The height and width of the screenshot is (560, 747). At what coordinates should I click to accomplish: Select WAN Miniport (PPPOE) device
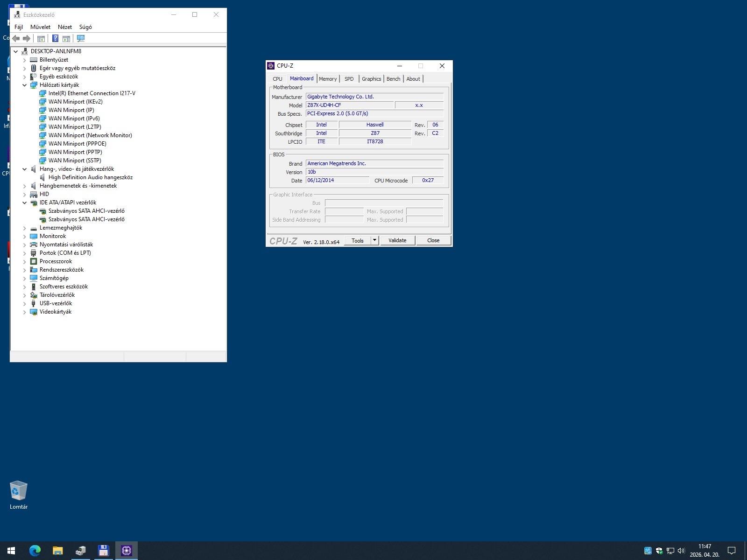click(78, 144)
